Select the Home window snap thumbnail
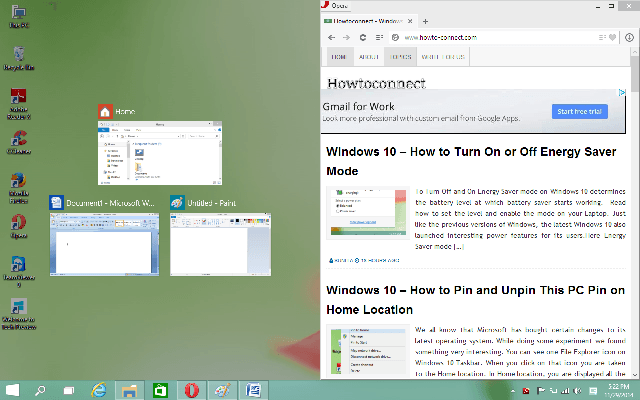Screen dimensions: 640x400 point(160,153)
